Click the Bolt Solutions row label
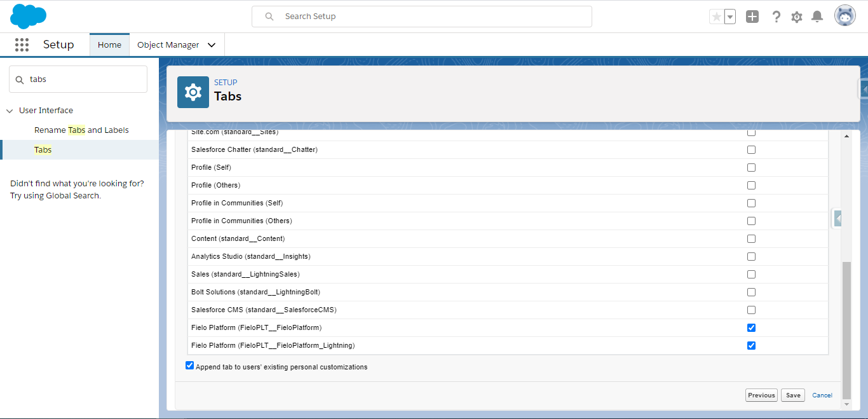Viewport: 868px width, 419px height. coord(255,292)
